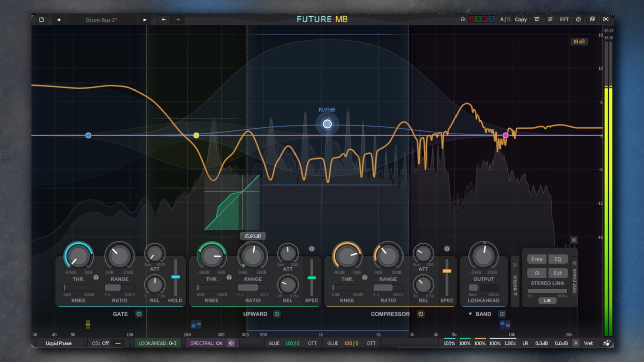Screen dimensions: 644x362
Task: Click the align-top layout icon in top bar
Action: [537, 19]
